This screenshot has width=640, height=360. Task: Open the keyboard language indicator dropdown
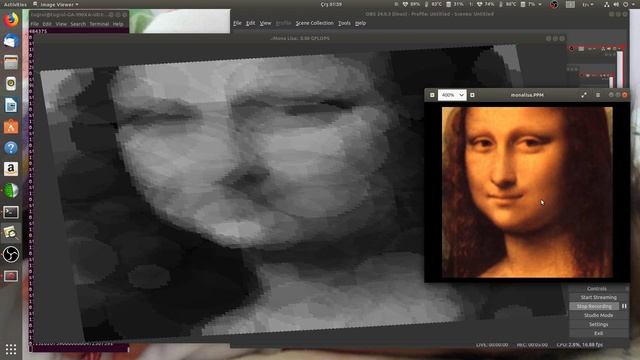588,4
